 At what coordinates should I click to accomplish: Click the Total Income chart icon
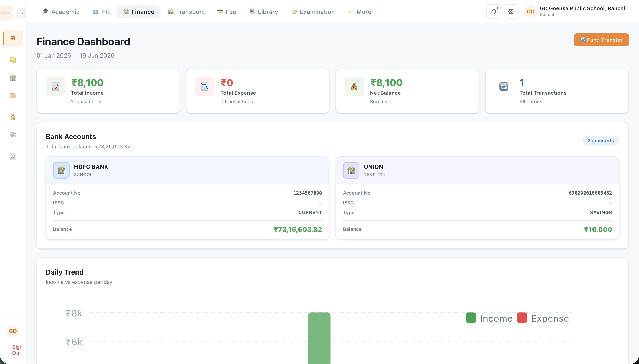(55, 86)
